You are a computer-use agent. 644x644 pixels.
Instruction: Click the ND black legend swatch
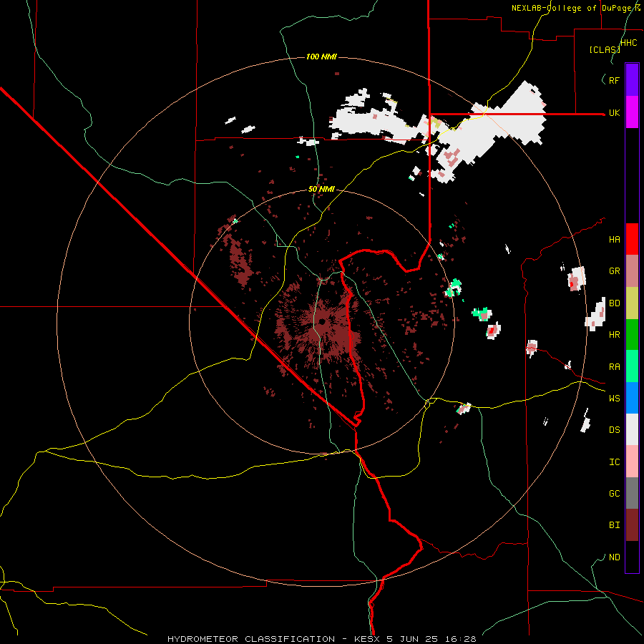coord(632,557)
